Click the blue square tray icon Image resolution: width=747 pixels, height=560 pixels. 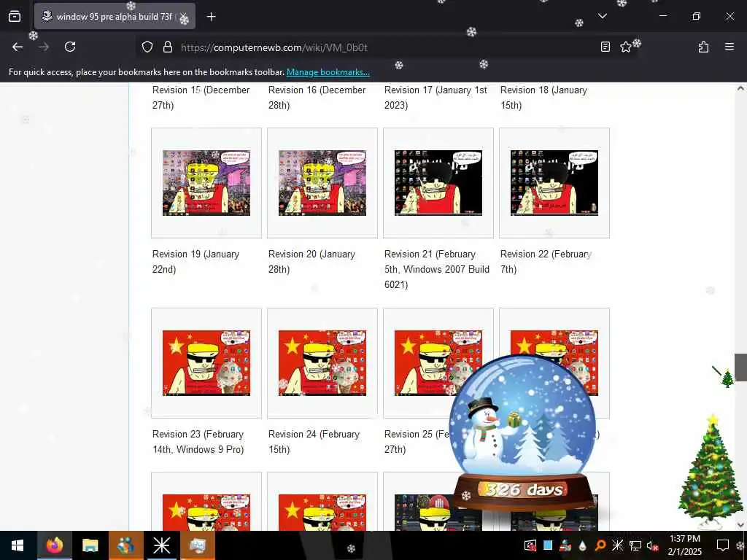point(548,545)
